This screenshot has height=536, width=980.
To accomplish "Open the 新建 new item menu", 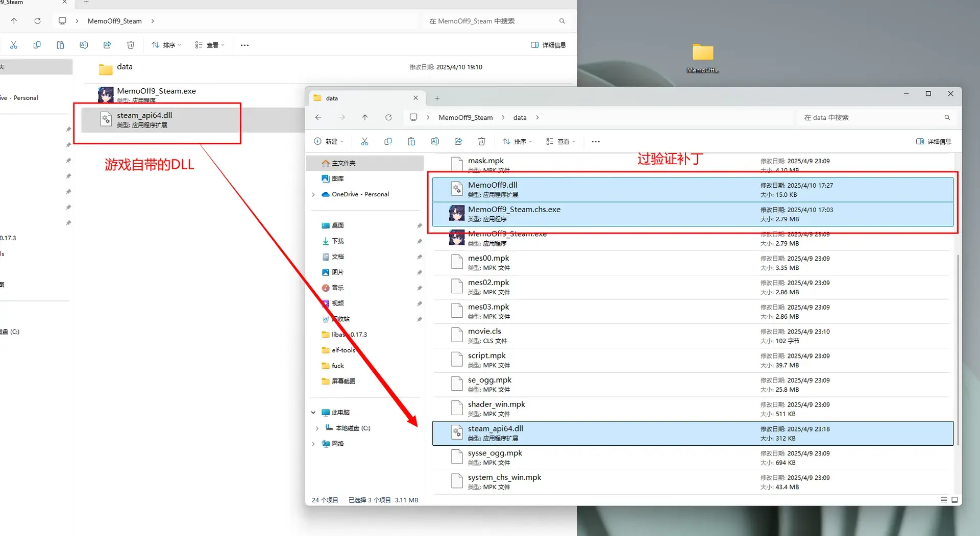I will (328, 141).
